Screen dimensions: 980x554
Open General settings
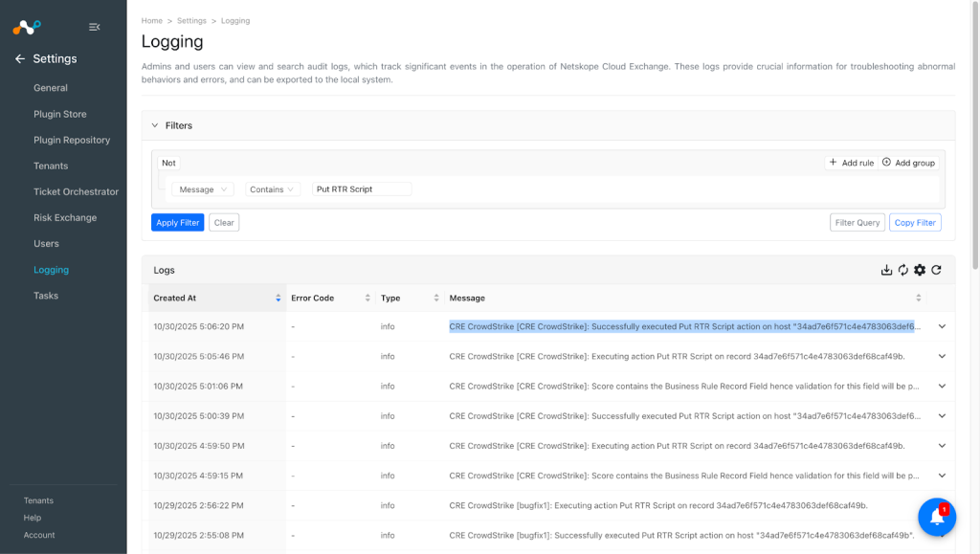pos(51,88)
